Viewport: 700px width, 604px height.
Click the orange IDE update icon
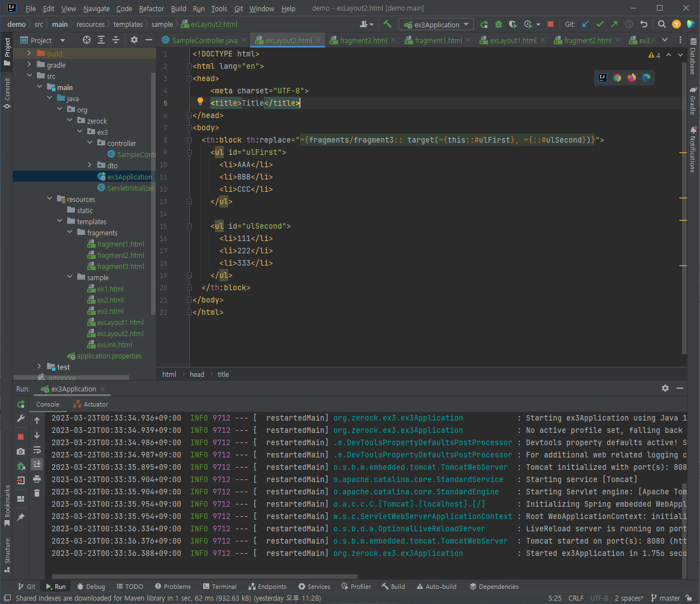676,24
